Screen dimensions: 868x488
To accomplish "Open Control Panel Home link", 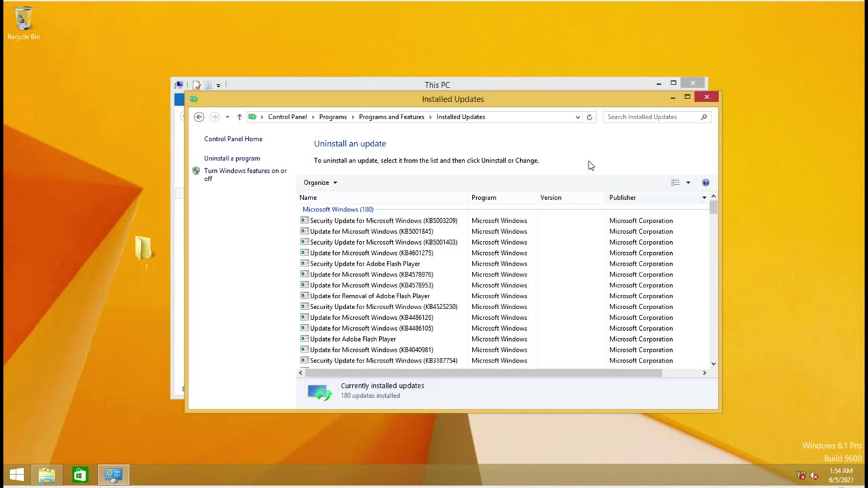I will pyautogui.click(x=233, y=139).
